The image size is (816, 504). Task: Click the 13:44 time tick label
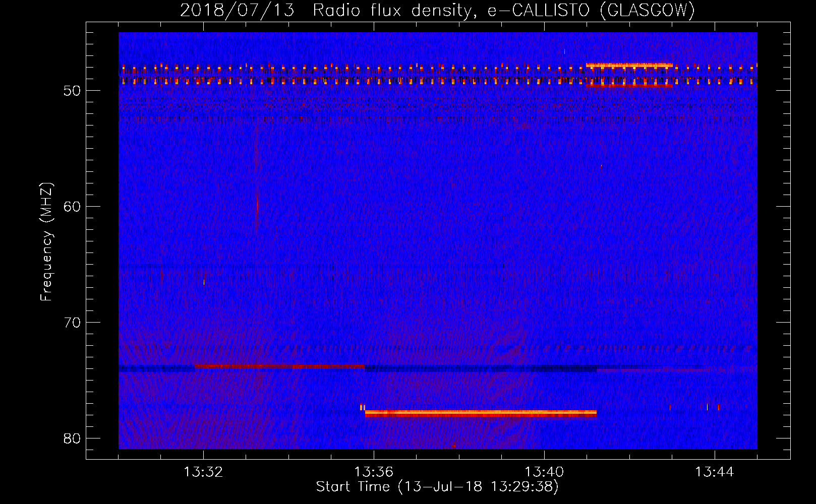tap(715, 472)
